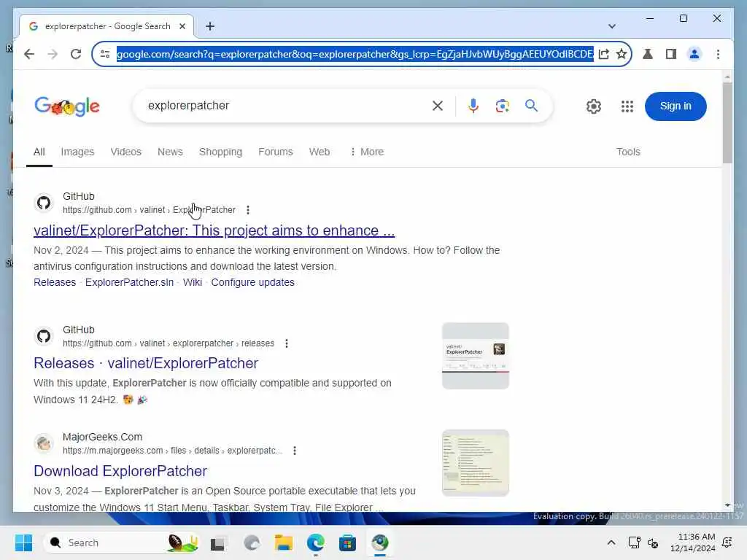This screenshot has width=747, height=560.
Task: Open site information icon in address bar
Action: (105, 54)
